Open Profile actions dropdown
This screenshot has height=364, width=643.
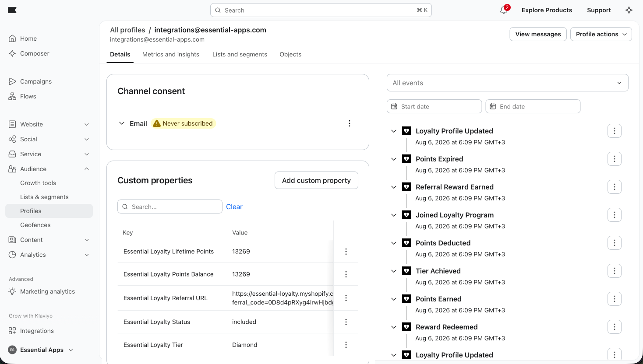(601, 34)
